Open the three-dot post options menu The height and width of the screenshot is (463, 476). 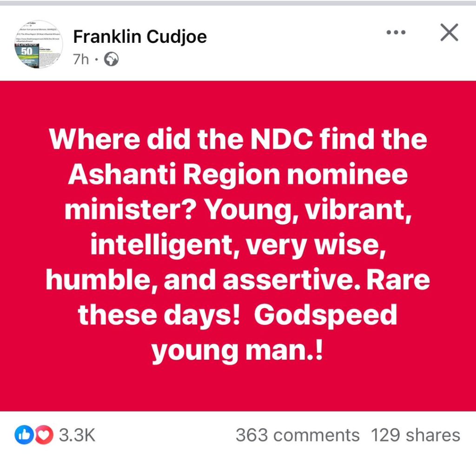[396, 32]
